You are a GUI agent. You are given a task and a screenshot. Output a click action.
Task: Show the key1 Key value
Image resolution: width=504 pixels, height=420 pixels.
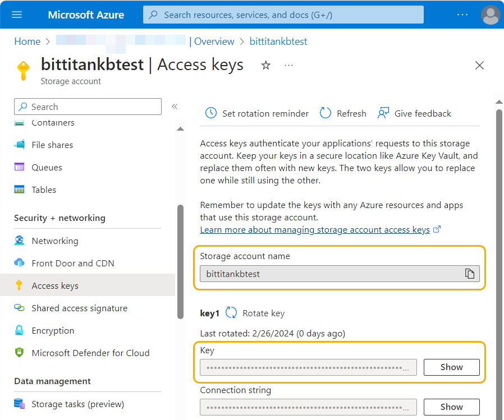451,367
